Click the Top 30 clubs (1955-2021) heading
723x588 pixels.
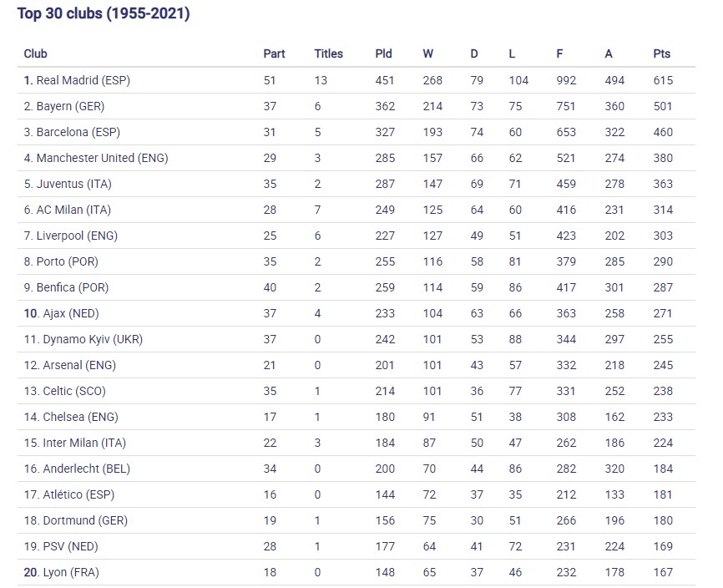tap(104, 14)
